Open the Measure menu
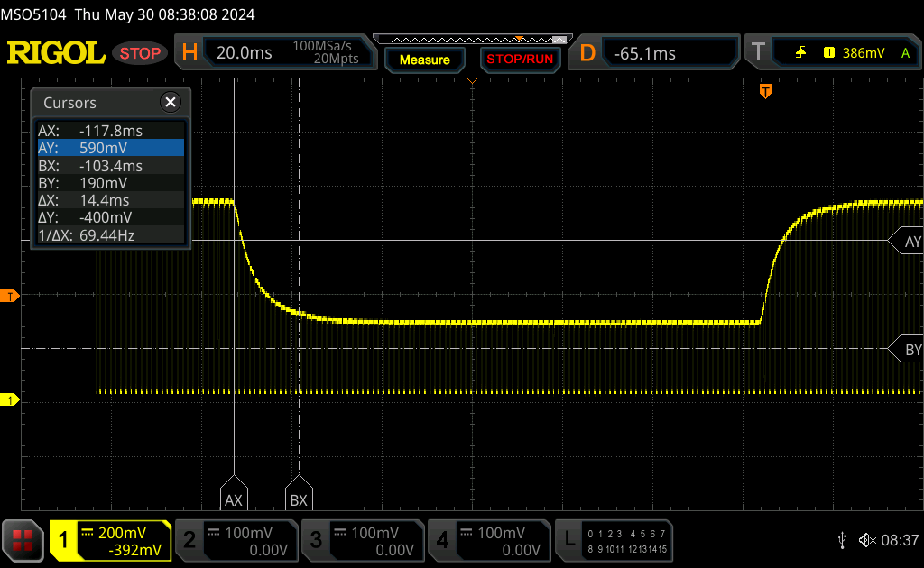 coord(424,60)
